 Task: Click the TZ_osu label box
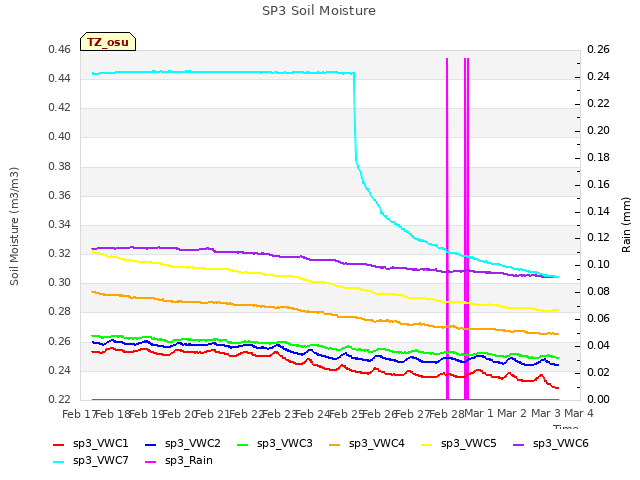108,42
